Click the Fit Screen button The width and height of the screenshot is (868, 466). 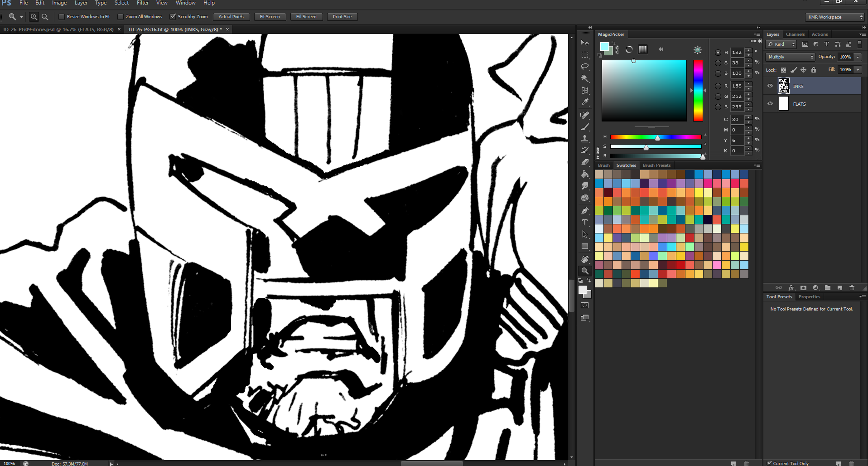point(270,17)
